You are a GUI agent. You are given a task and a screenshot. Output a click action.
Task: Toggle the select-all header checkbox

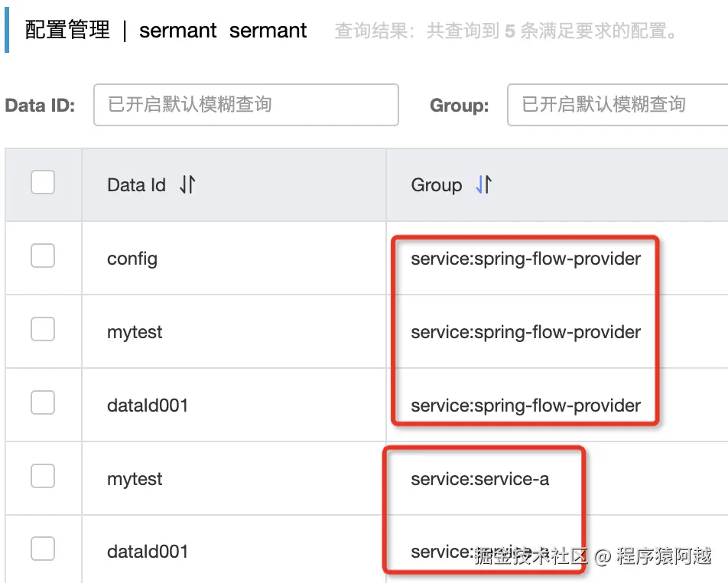coord(43,183)
